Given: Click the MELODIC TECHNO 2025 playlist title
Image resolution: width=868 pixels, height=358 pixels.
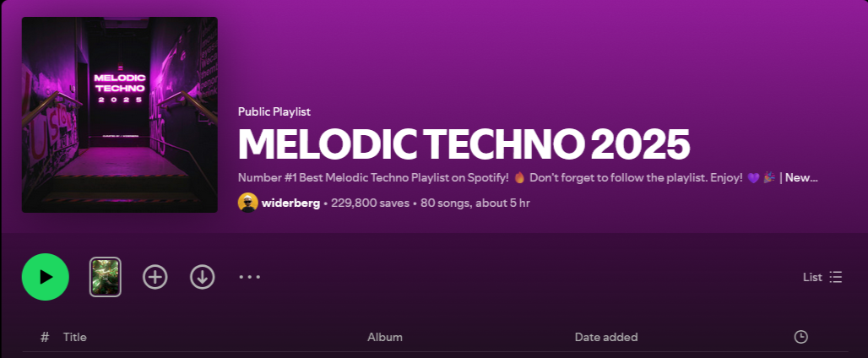Looking at the screenshot, I should pyautogui.click(x=464, y=144).
